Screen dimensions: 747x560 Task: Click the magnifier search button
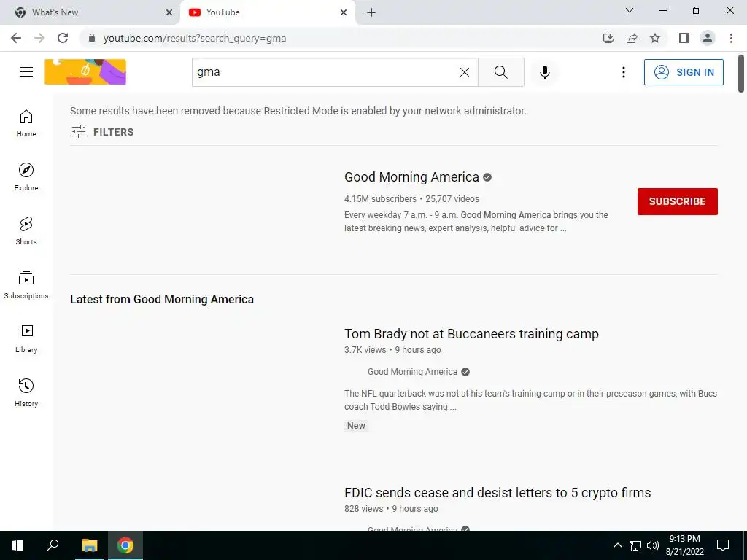[500, 72]
